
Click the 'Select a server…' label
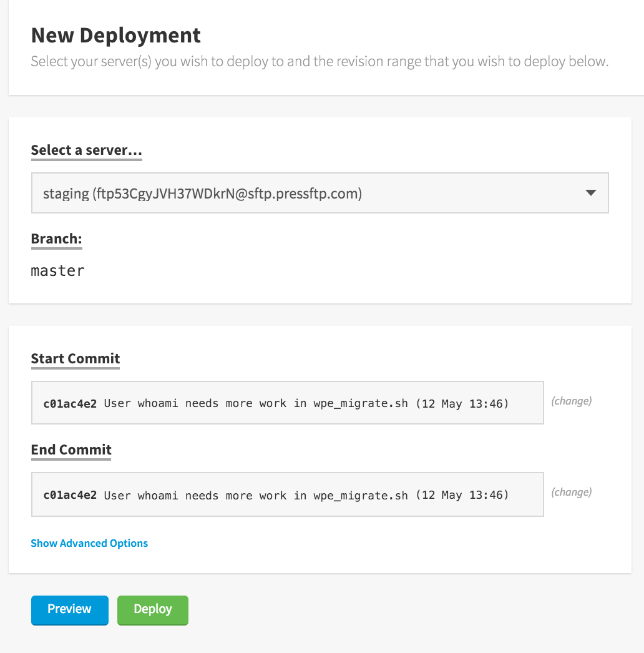[86, 150]
